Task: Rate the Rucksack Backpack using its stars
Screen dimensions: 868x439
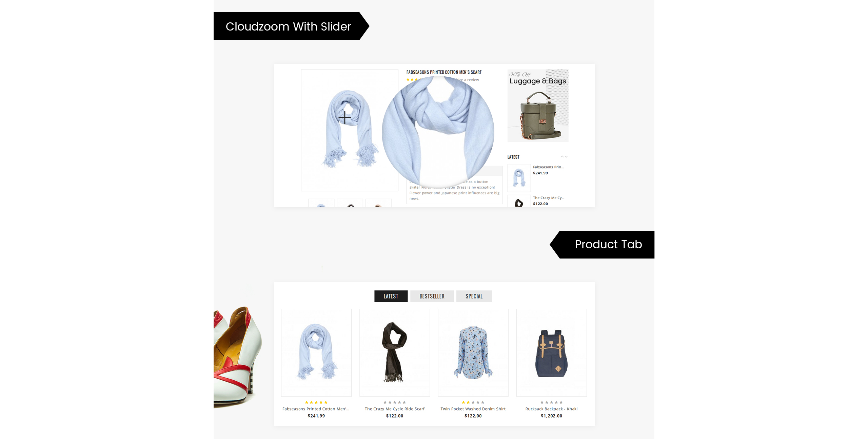Action: click(551, 402)
